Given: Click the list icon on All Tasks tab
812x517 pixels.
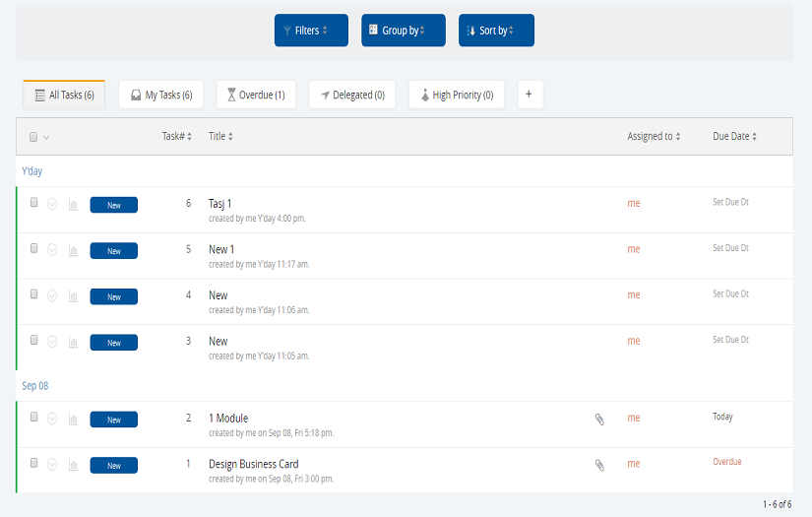Looking at the screenshot, I should pos(40,96).
